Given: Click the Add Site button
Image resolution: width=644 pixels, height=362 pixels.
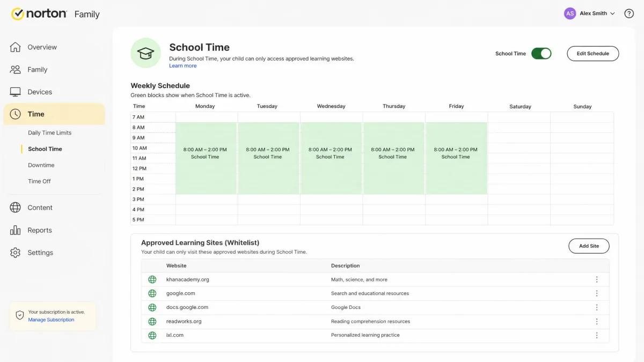Looking at the screenshot, I should point(589,246).
